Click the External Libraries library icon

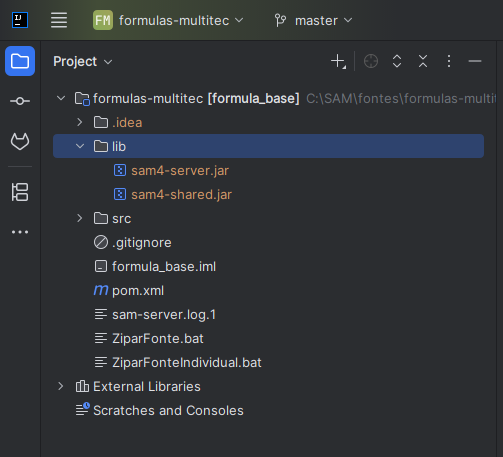click(x=82, y=386)
